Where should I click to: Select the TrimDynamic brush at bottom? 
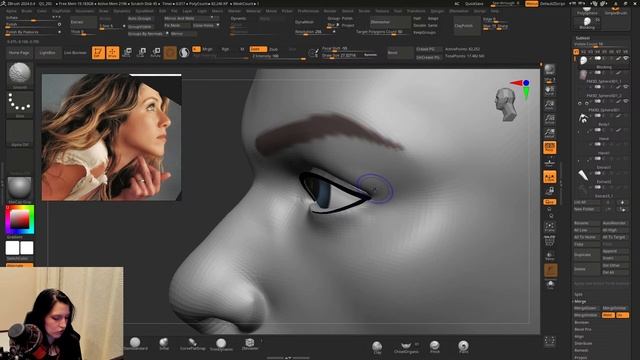(221, 344)
